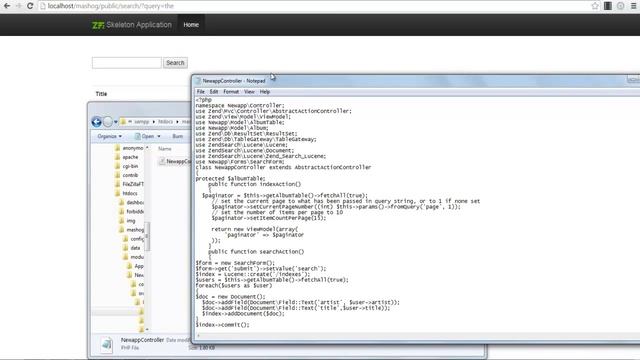
Task: Select mashog folder in Explorer tree
Action: (x=131, y=230)
